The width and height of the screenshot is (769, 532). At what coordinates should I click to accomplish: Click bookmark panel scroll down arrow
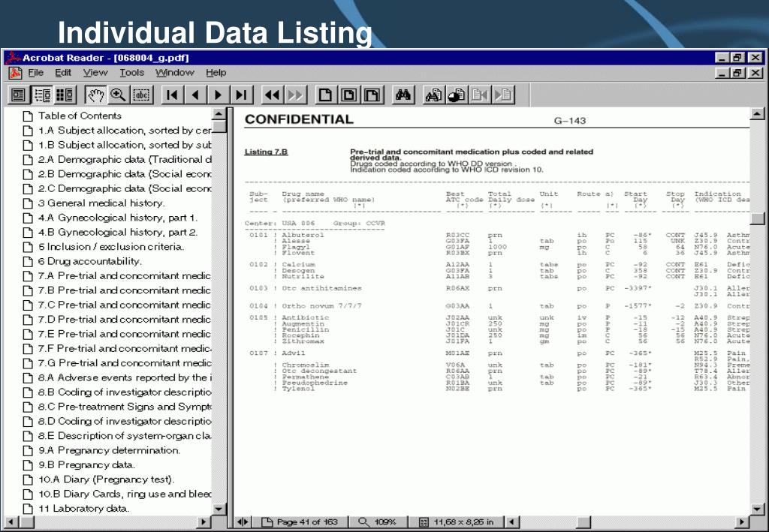pyautogui.click(x=219, y=509)
